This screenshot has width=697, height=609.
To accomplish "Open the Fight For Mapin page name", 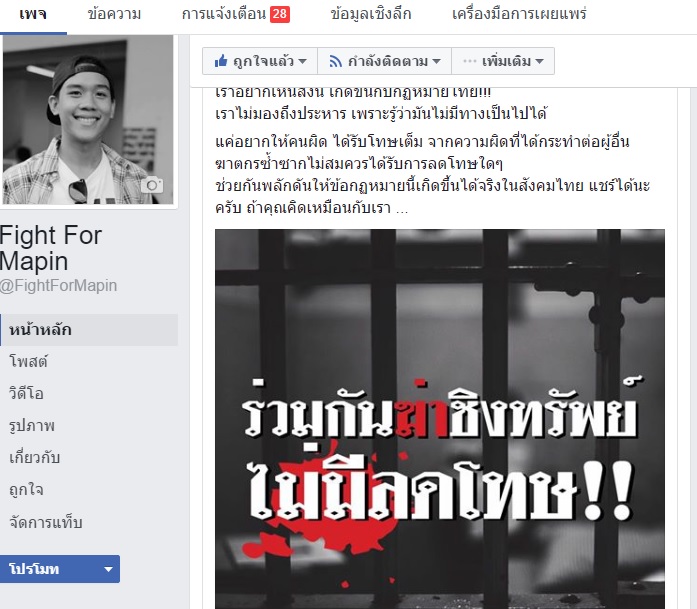I will coord(51,248).
